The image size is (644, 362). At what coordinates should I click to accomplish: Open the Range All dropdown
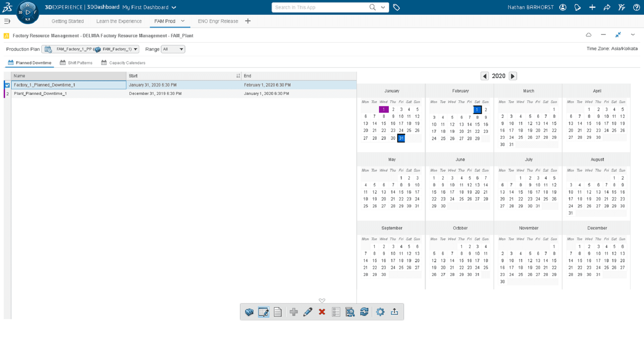[173, 49]
